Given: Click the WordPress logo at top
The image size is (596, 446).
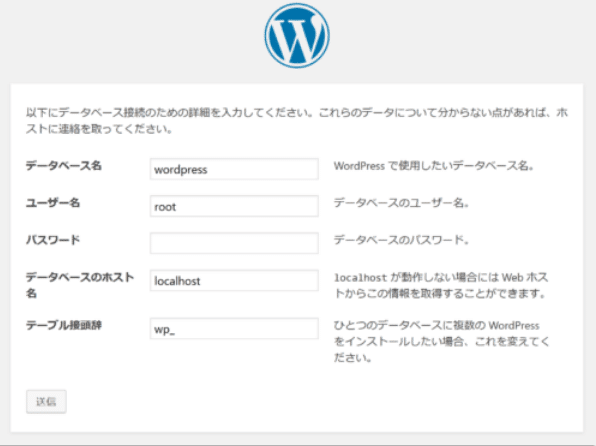Looking at the screenshot, I should pyautogui.click(x=297, y=36).
